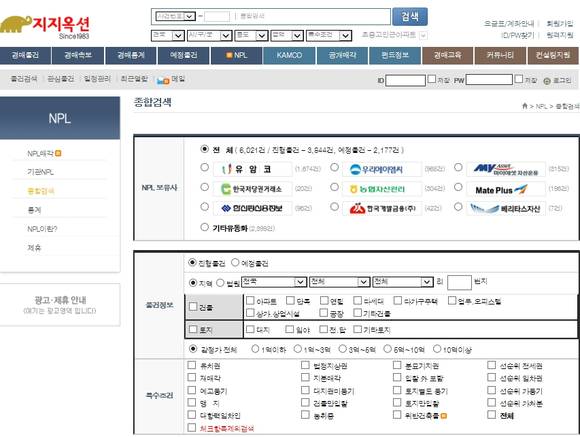Check the 공장 checkbox

click(323, 313)
